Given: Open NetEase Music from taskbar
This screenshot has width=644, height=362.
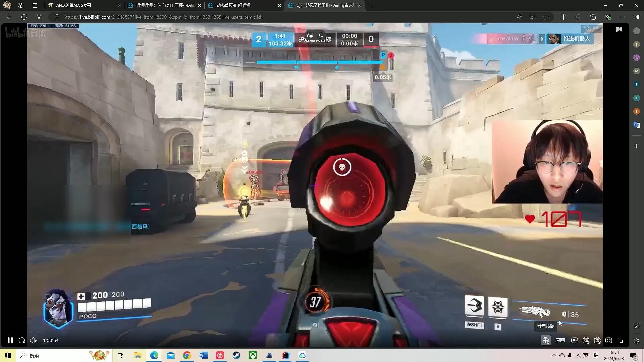Looking at the screenshot, I should [x=220, y=355].
